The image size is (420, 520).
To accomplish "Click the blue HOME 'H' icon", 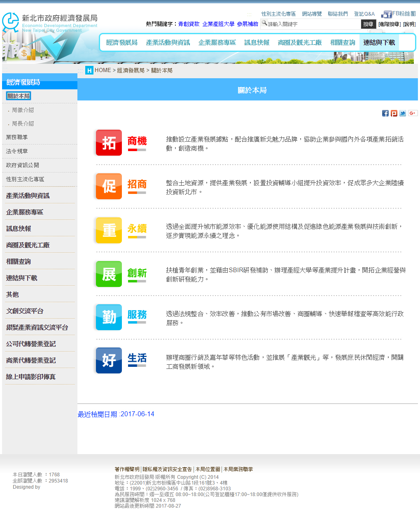I will [x=89, y=70].
